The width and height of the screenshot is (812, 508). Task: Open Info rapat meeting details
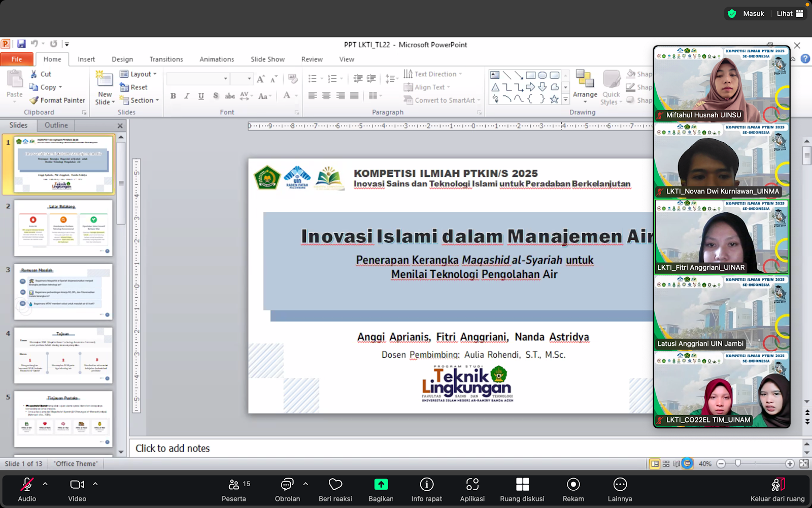(426, 485)
